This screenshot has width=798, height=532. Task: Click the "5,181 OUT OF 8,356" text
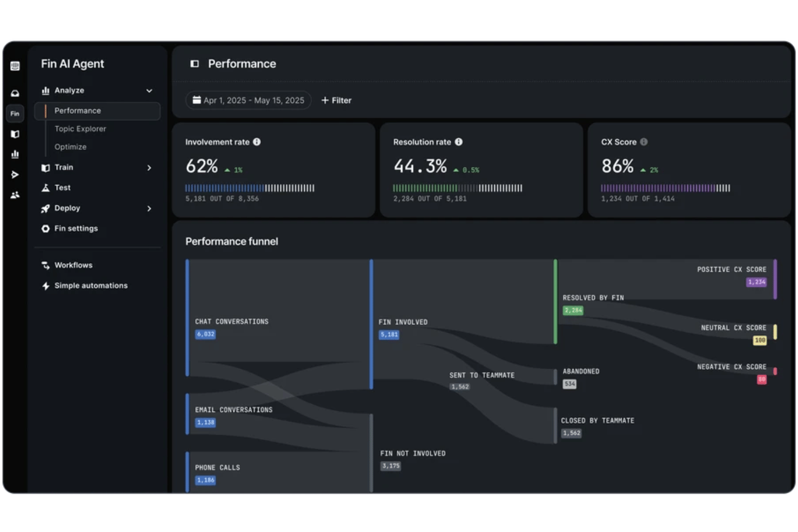222,199
